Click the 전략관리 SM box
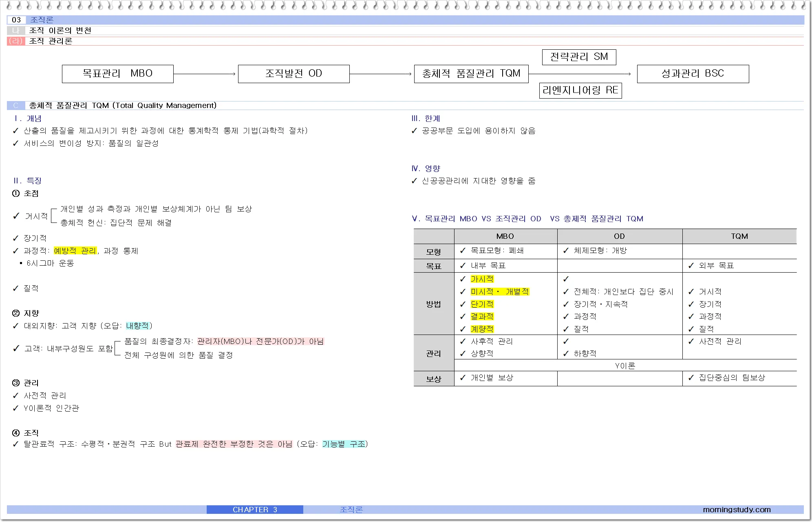The height and width of the screenshot is (522, 812). coord(579,57)
